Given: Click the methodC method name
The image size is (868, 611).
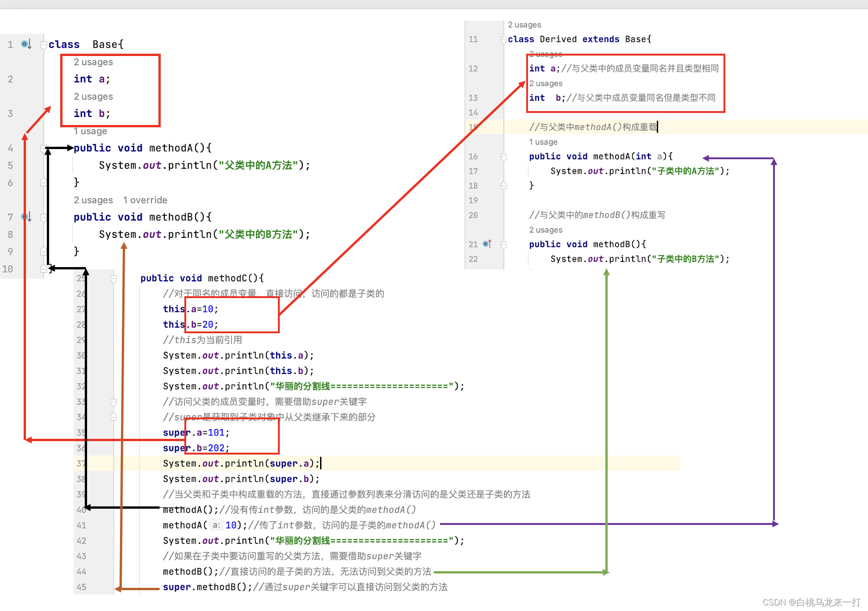Looking at the screenshot, I should [227, 278].
